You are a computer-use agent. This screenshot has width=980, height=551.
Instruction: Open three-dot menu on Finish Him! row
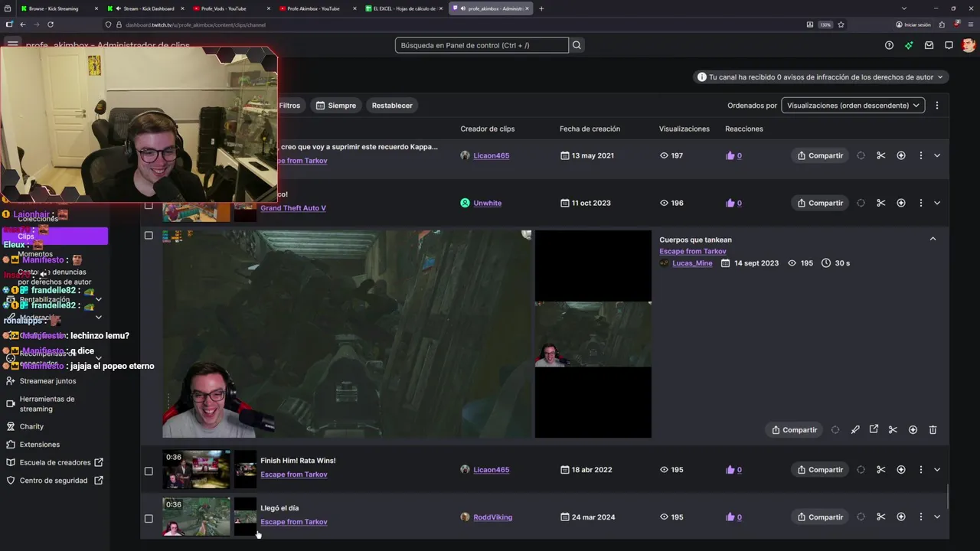pyautogui.click(x=920, y=470)
